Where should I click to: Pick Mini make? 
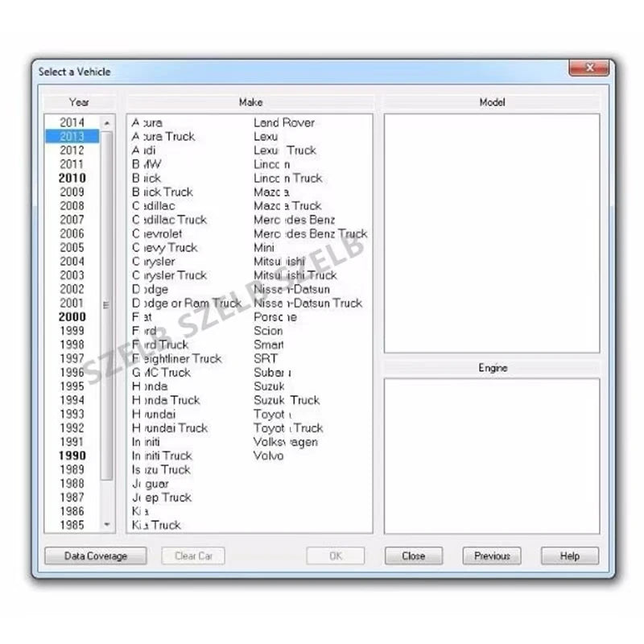pyautogui.click(x=264, y=248)
